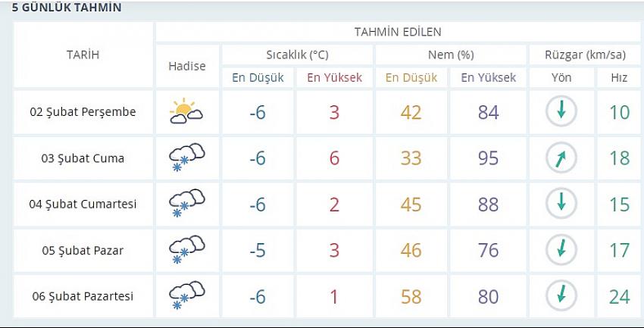This screenshot has width=644, height=328.
Task: Click the Rüzgar (km/sa) header
Action: (585, 55)
